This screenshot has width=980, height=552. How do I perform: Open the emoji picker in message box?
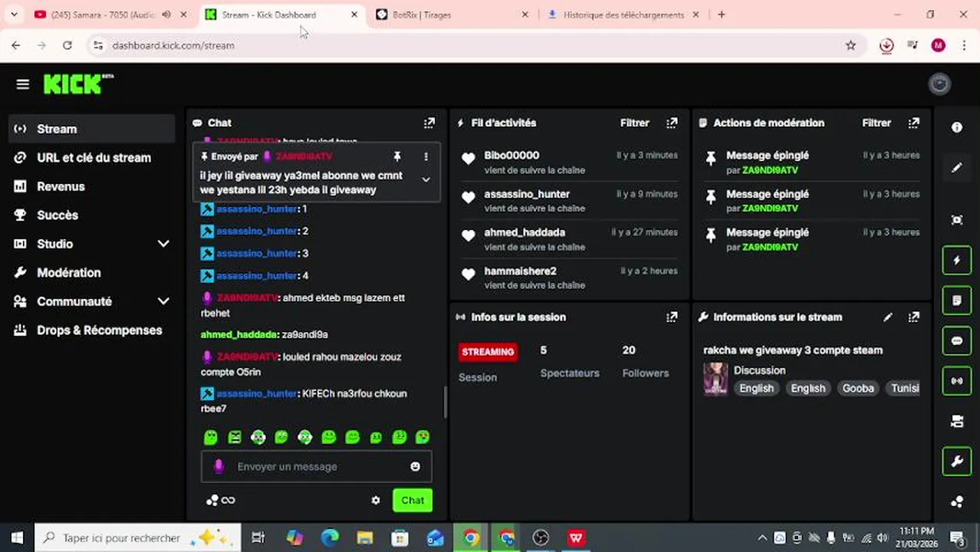pyautogui.click(x=415, y=466)
